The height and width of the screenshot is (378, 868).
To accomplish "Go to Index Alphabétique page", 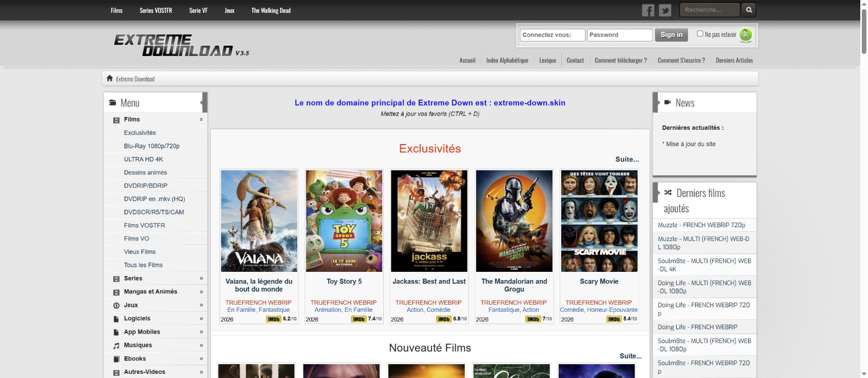I will tap(507, 60).
